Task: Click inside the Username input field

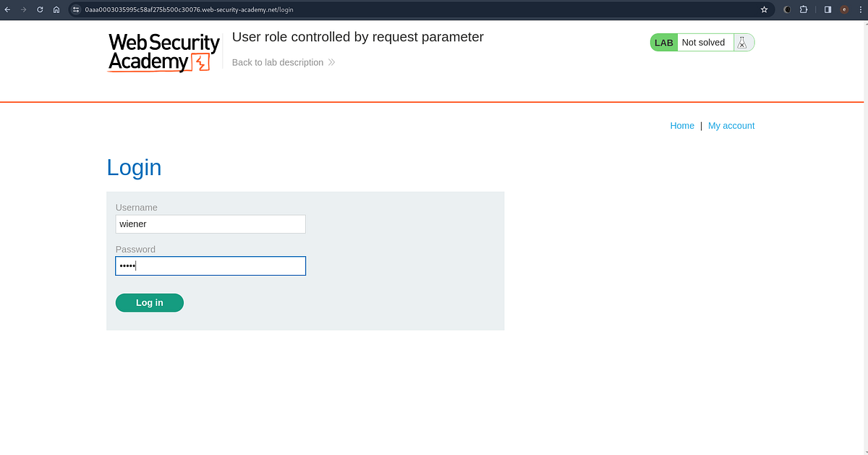Action: tap(210, 224)
